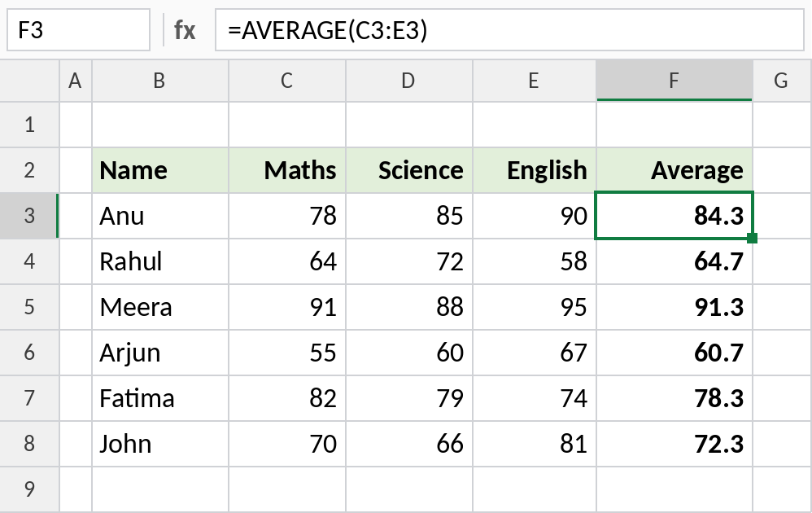Select column A header
Screen dimensions: 812x513
coord(76,81)
